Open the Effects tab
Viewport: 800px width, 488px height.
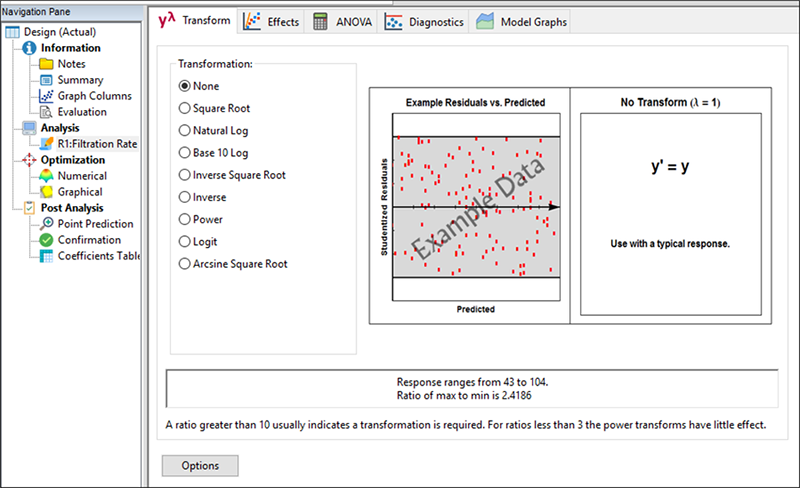point(271,21)
